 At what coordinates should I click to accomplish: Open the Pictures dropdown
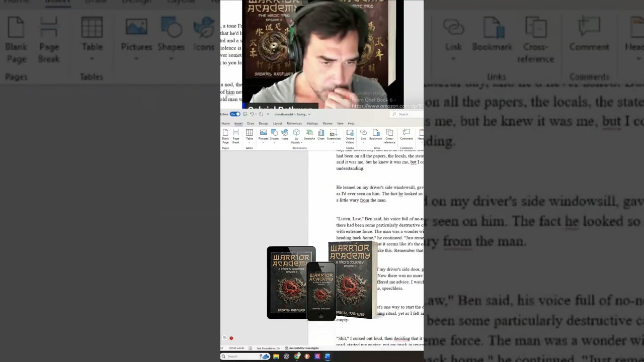[x=263, y=142]
